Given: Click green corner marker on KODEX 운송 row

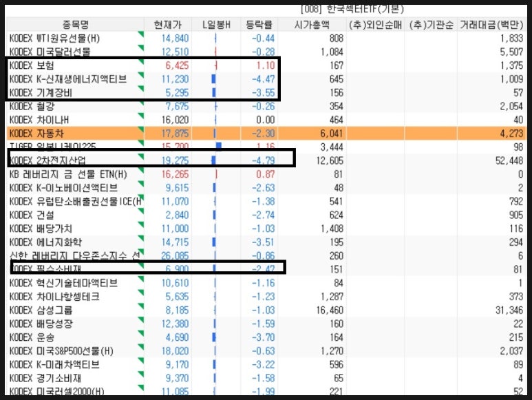Looking at the screenshot, I should tap(141, 333).
